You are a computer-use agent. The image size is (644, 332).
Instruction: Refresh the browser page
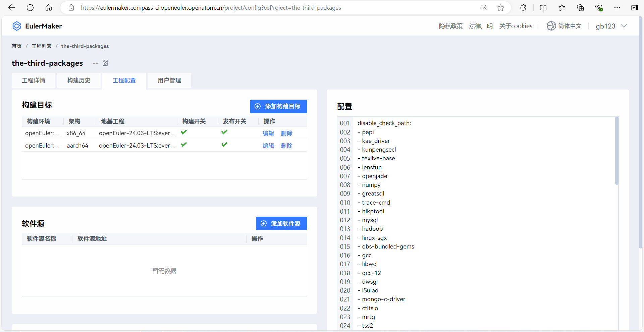pyautogui.click(x=30, y=8)
